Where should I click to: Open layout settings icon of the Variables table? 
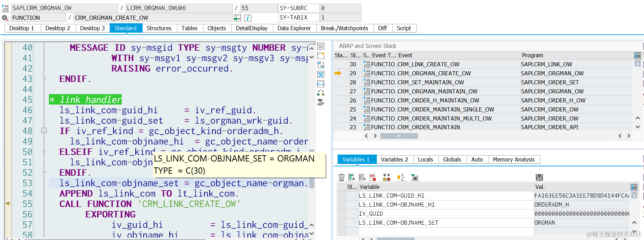point(634,187)
